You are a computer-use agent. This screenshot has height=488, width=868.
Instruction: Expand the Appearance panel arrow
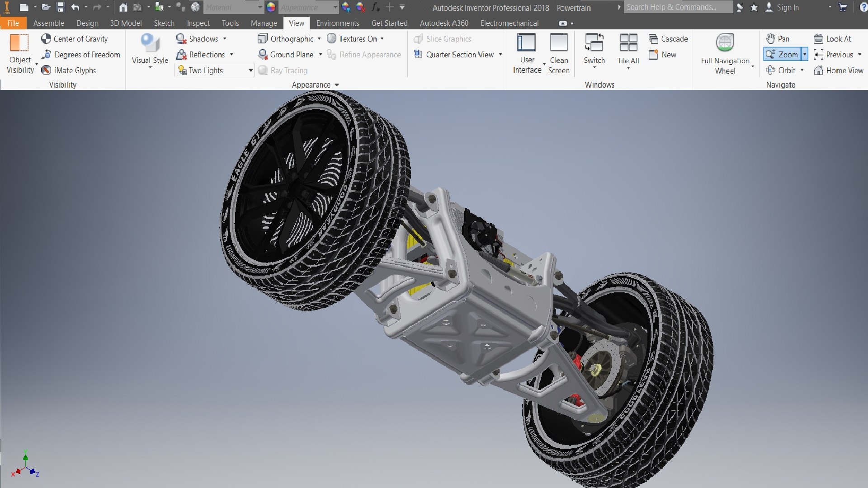[337, 85]
